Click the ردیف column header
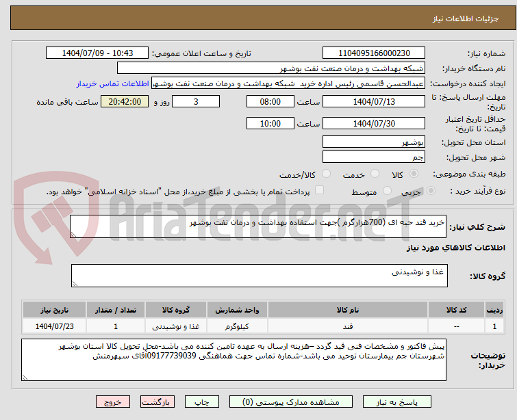Viewport: 517px width, 420px height. (x=494, y=310)
